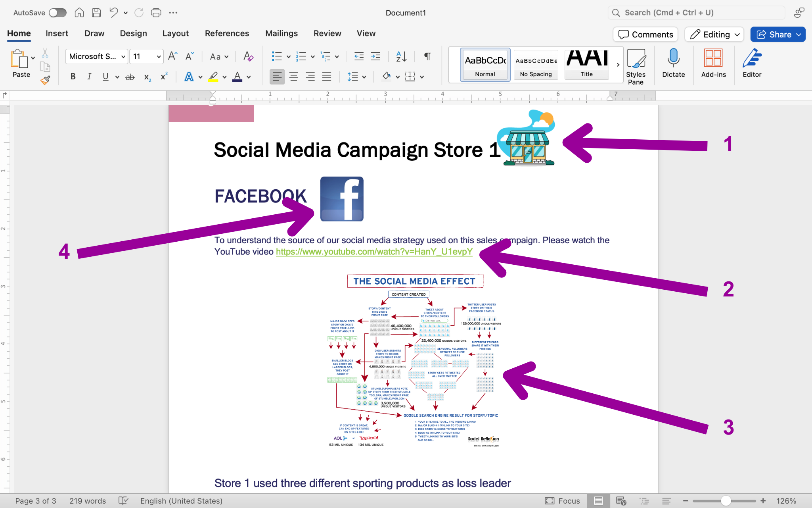Click the Increase Font Size icon
This screenshot has width=812, height=508.
point(172,56)
